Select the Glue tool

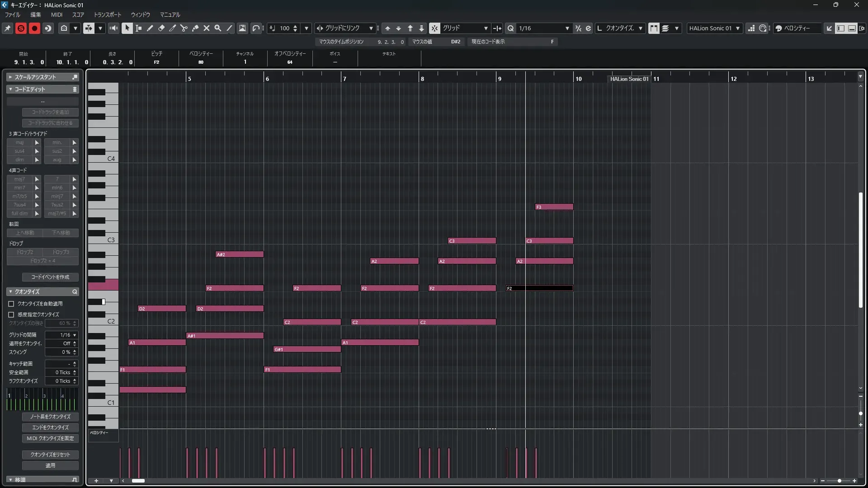point(195,28)
